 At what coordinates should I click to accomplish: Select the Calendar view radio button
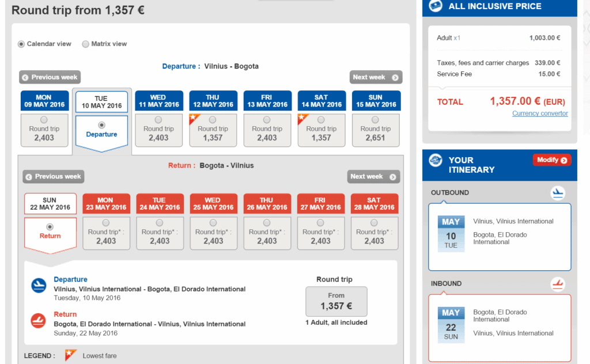[x=21, y=44]
